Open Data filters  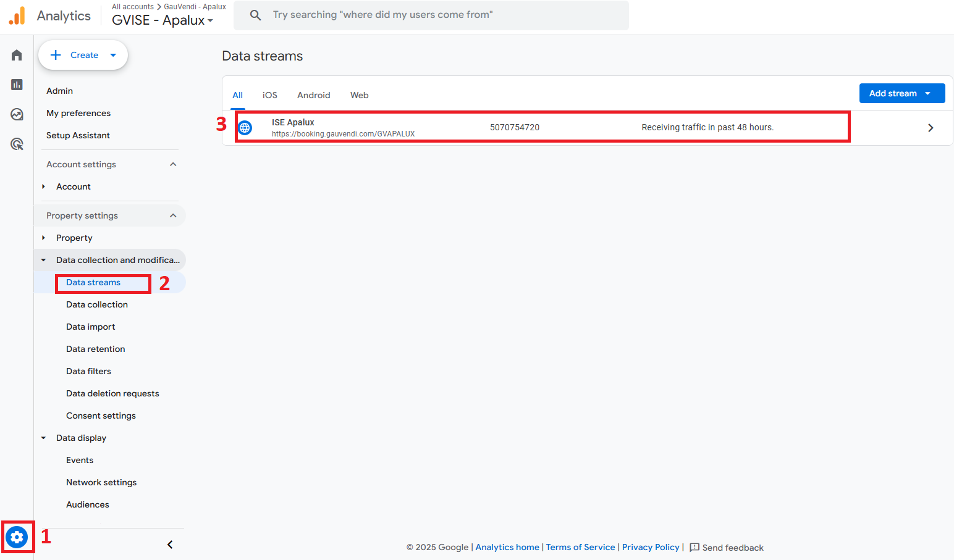[x=89, y=371]
